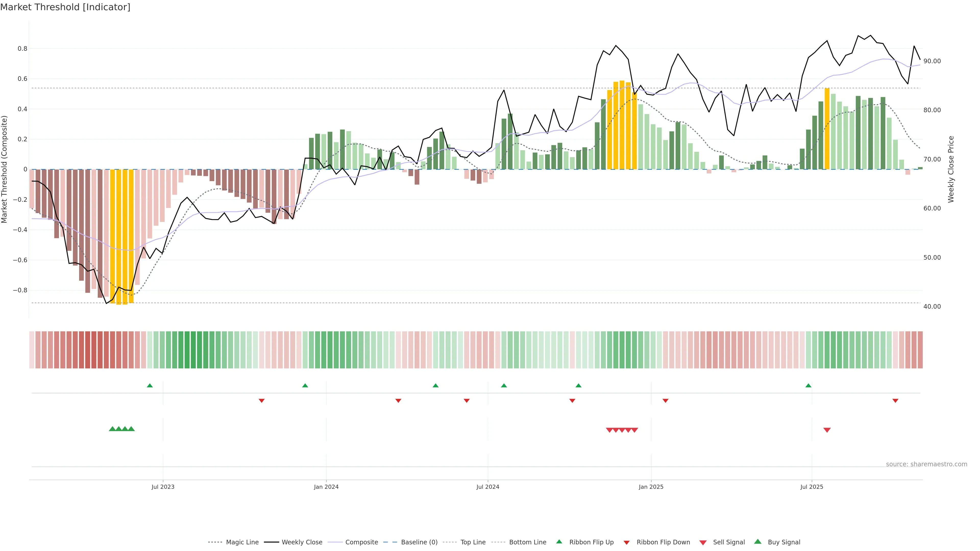Click the Jan 2024 x-axis label
Image resolution: width=980 pixels, height=551 pixels.
pos(326,487)
